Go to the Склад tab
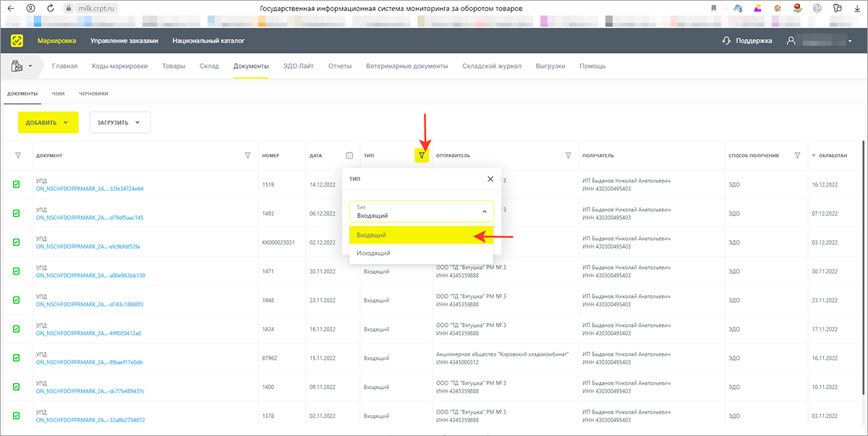Image resolution: width=868 pixels, height=436 pixels. pos(209,67)
